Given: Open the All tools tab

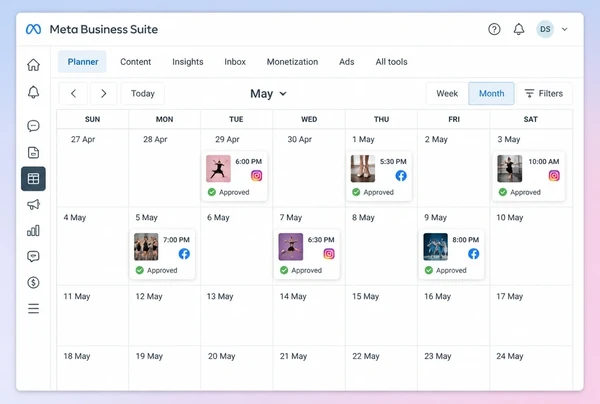Looking at the screenshot, I should 391,62.
